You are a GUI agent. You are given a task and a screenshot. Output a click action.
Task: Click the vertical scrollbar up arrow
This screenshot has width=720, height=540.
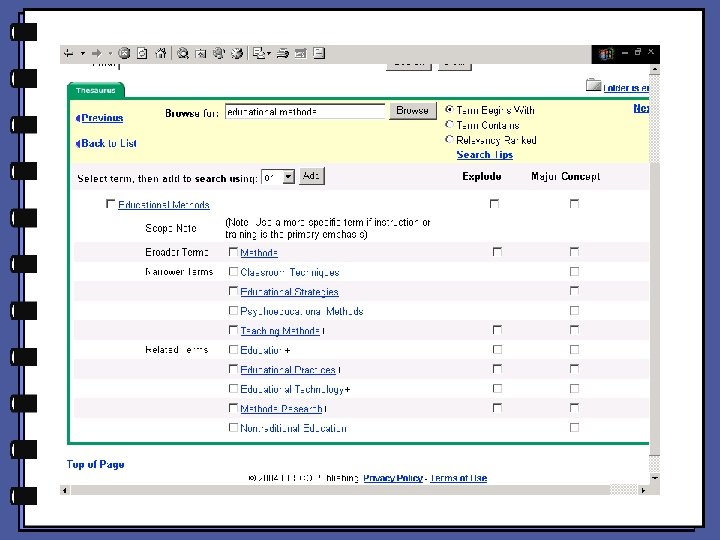click(x=654, y=70)
